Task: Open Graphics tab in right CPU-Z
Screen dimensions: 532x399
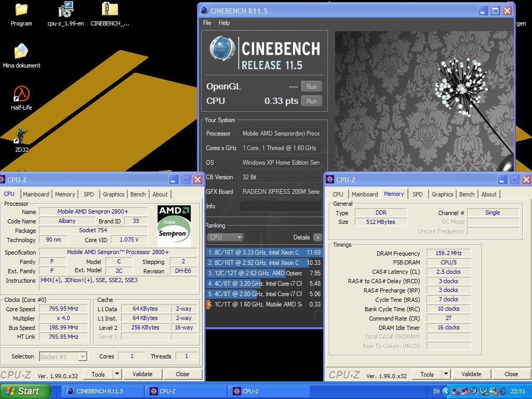Action: click(x=443, y=194)
